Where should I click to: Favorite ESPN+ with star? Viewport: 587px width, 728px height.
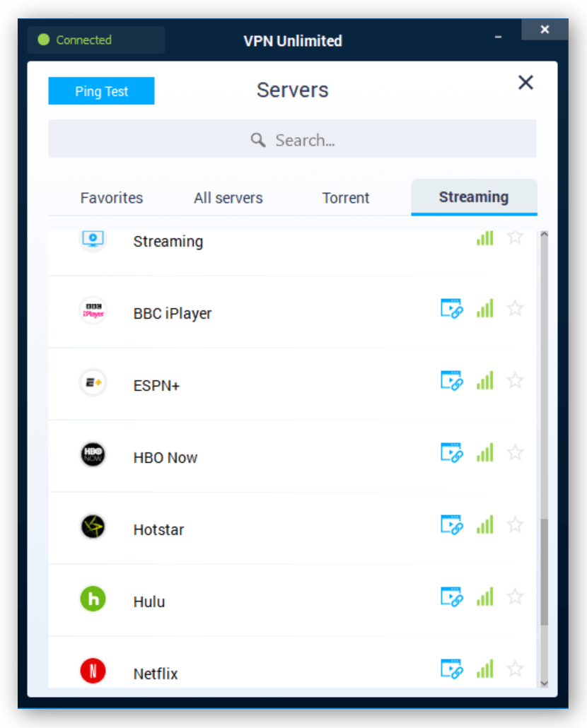coord(515,381)
